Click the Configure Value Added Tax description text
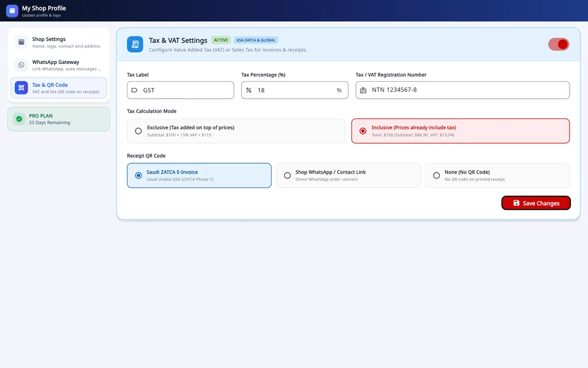Viewport: 588px width, 368px height. click(x=228, y=49)
